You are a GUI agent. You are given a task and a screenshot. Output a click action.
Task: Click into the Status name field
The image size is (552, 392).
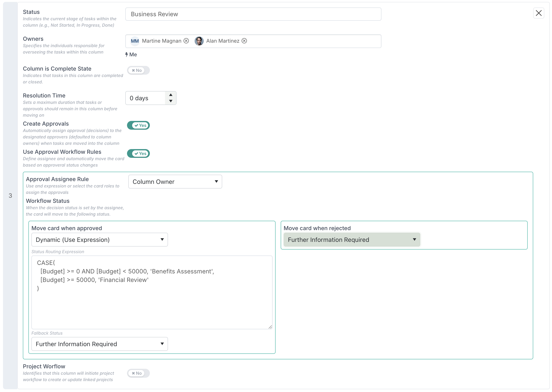(253, 14)
